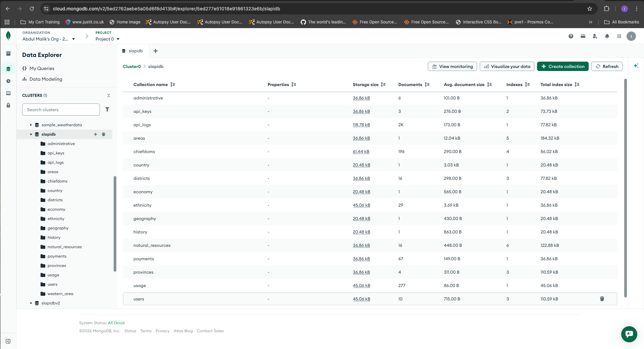Select the slapidb tab
644x349 pixels.
point(133,51)
